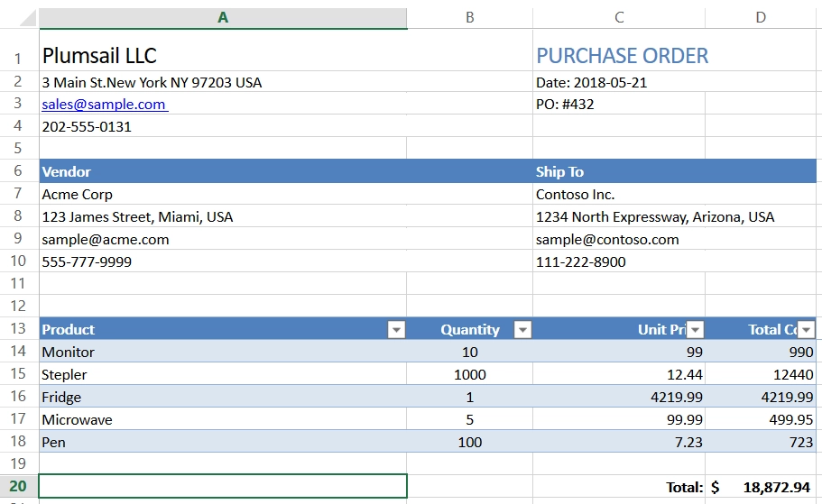
Task: Select the Monitor quantity 10 cell
Action: point(470,351)
